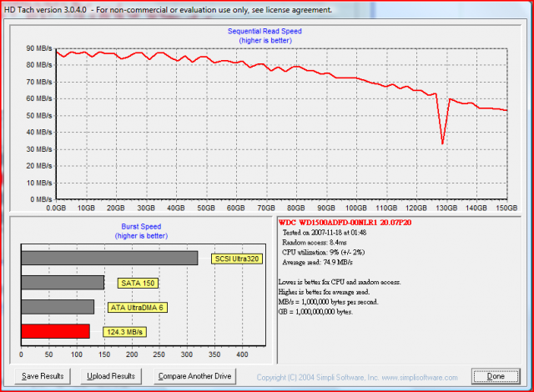Click the 90 MB/s axis label

click(39, 48)
